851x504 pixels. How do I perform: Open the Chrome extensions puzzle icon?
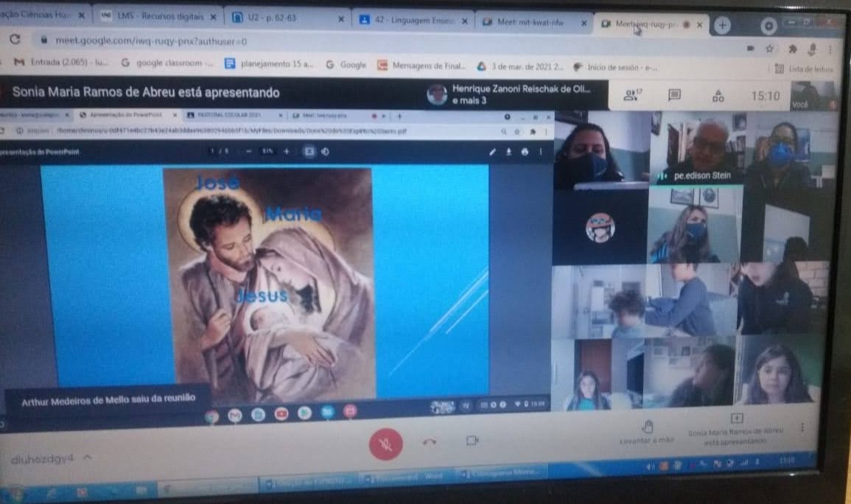792,49
